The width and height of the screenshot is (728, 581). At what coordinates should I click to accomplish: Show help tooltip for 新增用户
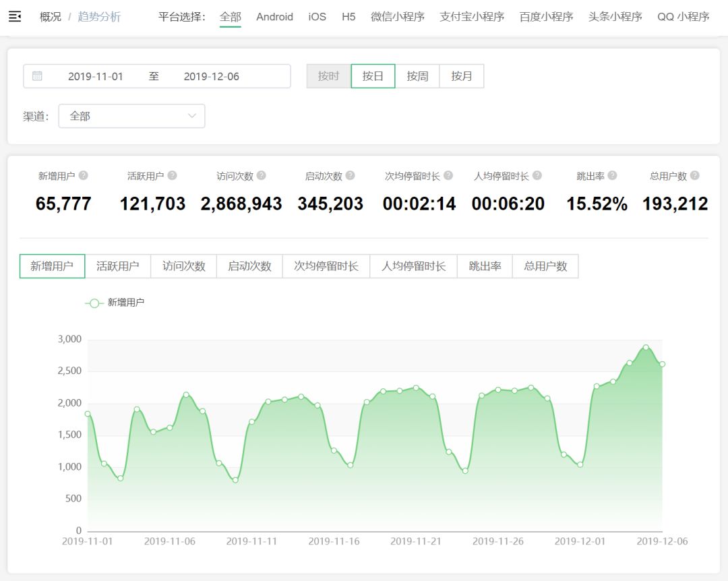83,175
